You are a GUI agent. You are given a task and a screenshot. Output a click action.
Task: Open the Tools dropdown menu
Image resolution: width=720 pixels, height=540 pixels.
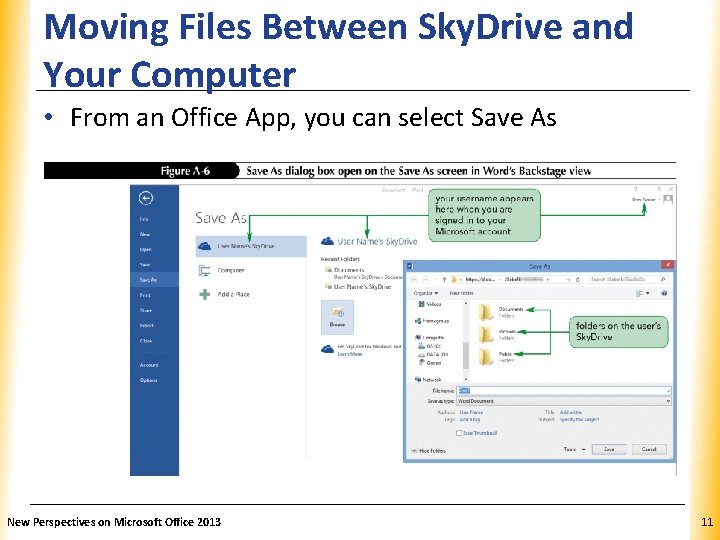point(574,449)
